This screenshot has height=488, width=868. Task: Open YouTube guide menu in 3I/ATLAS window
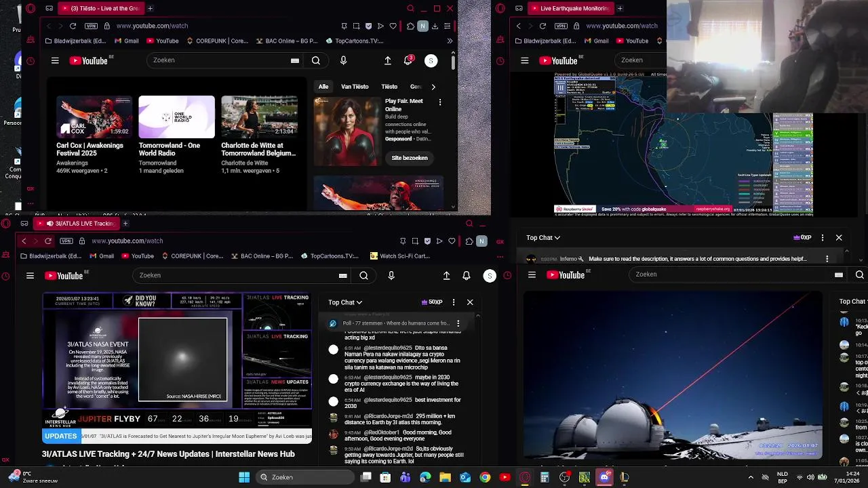30,275
